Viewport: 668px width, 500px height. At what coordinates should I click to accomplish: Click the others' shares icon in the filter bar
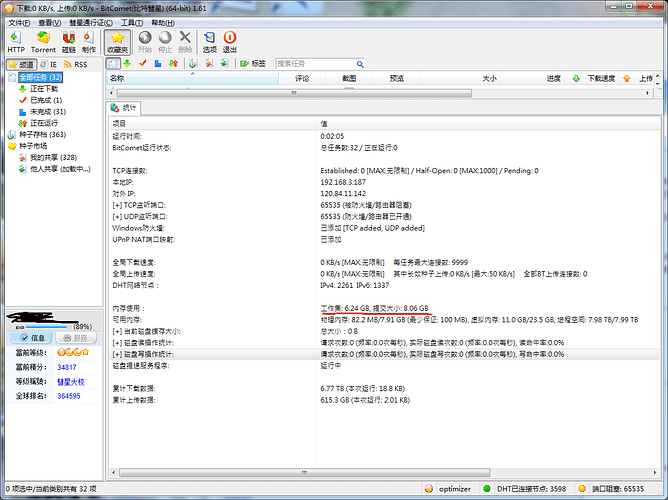(x=224, y=63)
